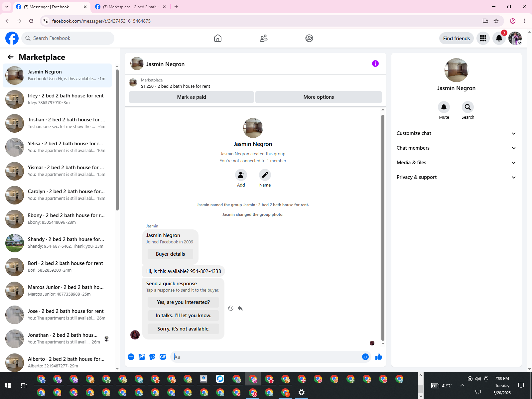Expand Chat members section
532x399 pixels.
click(456, 148)
